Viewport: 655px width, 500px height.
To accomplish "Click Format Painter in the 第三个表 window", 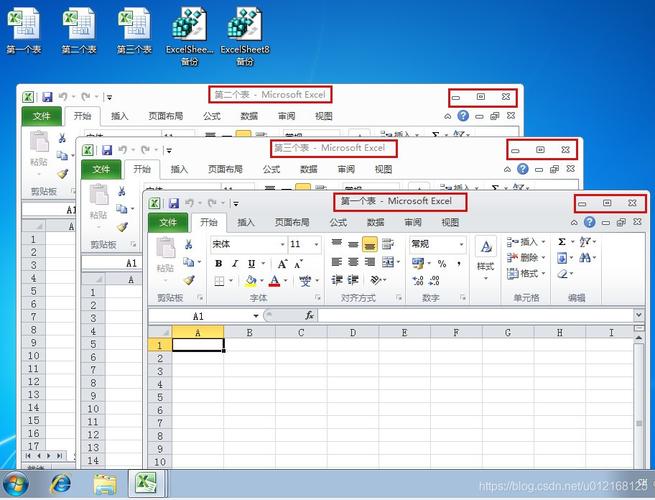I will pos(122,227).
